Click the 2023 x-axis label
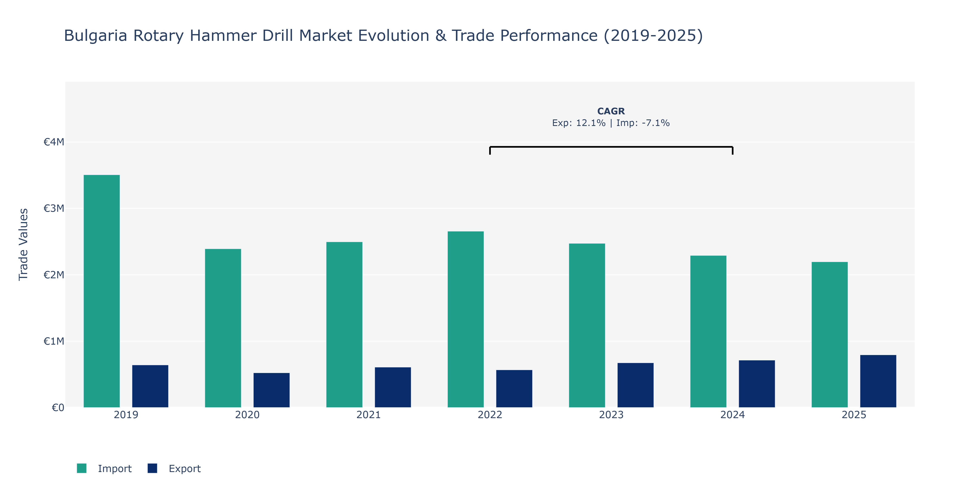This screenshot has width=980, height=490. [611, 415]
